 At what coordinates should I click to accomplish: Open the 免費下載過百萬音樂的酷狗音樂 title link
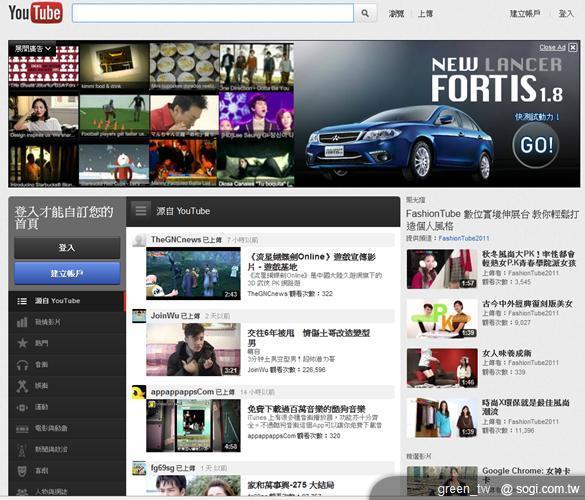(306, 409)
